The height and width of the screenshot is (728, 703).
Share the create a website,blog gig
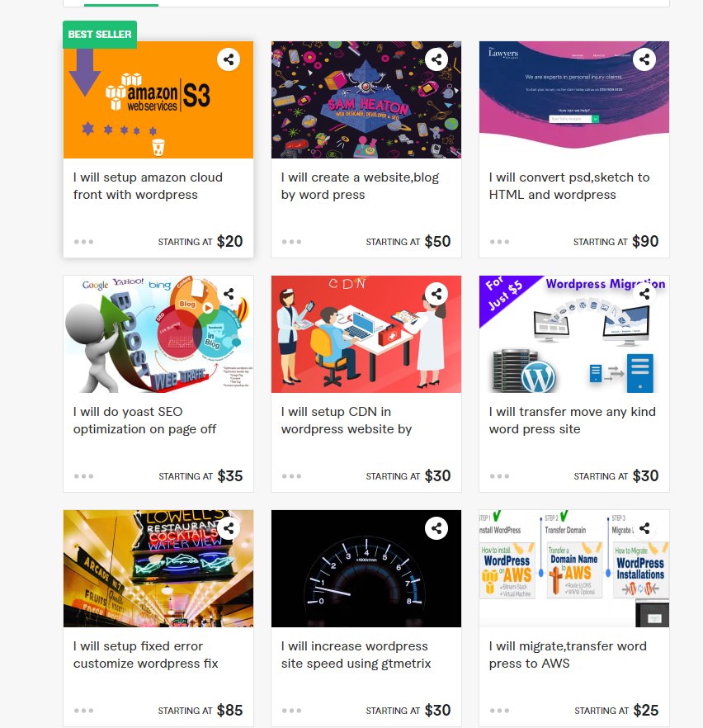436,59
